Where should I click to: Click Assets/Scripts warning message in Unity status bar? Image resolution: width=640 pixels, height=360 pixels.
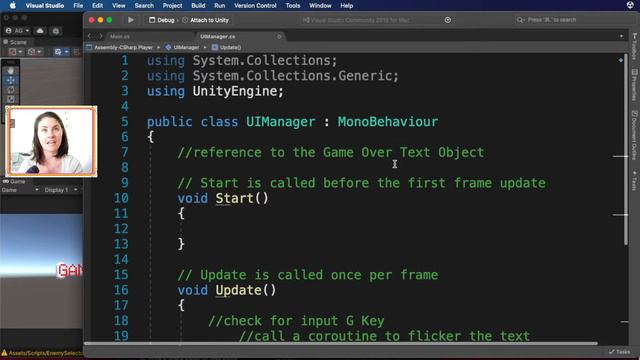click(46, 353)
